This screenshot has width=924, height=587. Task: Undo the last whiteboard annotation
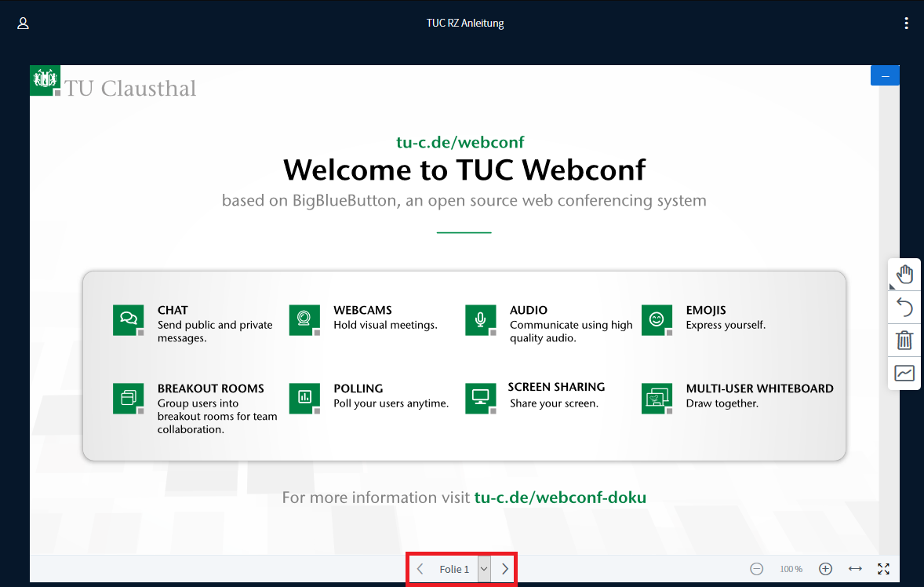point(904,308)
